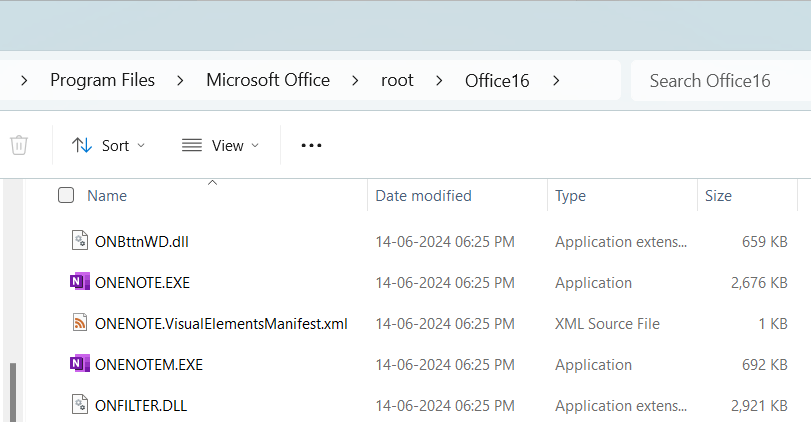Click ONENOTEM.EXE Application type cell
The width and height of the screenshot is (811, 422).
click(x=593, y=365)
